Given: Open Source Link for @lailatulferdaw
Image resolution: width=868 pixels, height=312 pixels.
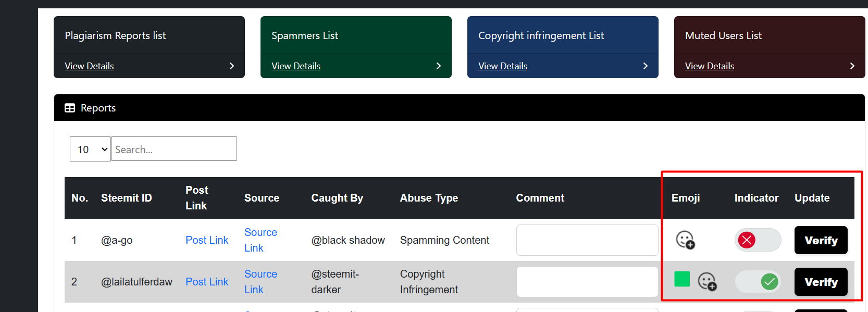Looking at the screenshot, I should 261,282.
